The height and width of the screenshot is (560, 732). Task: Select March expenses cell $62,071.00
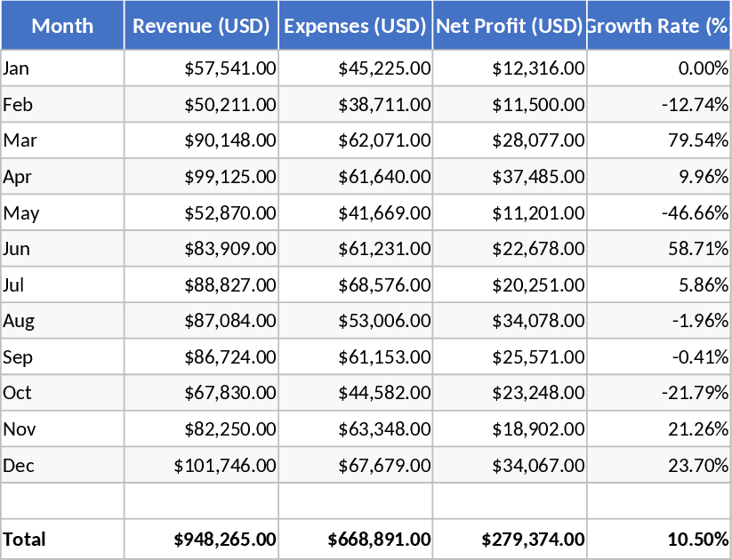384,140
